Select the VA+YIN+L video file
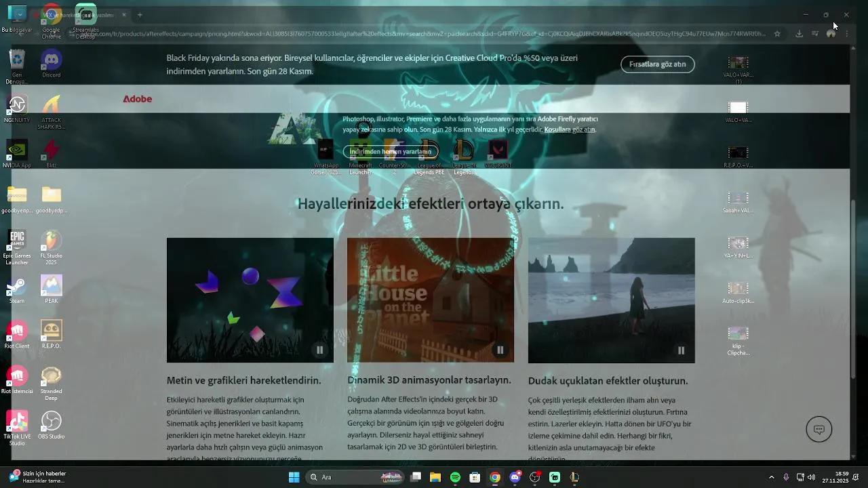The width and height of the screenshot is (868, 488). click(738, 247)
